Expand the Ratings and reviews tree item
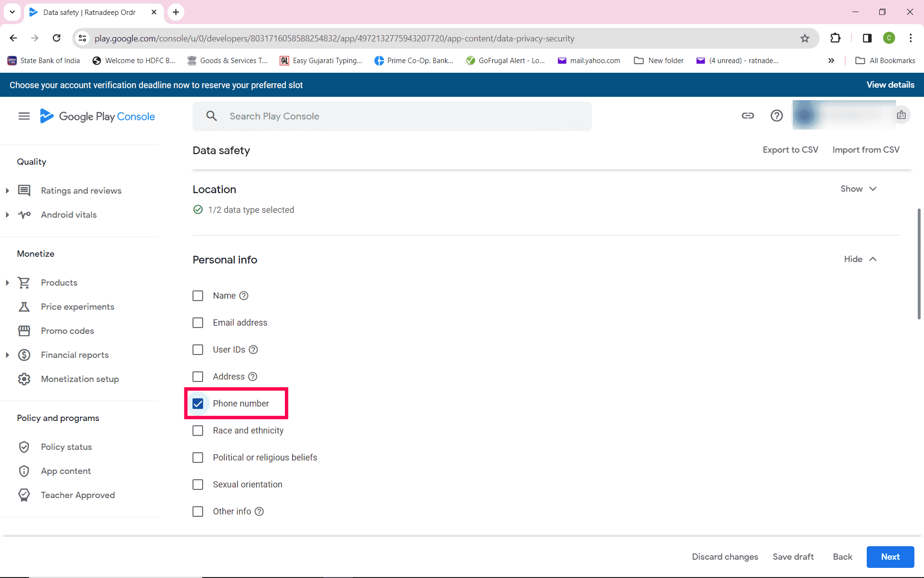Screen dimensions: 924x578 coord(7,191)
